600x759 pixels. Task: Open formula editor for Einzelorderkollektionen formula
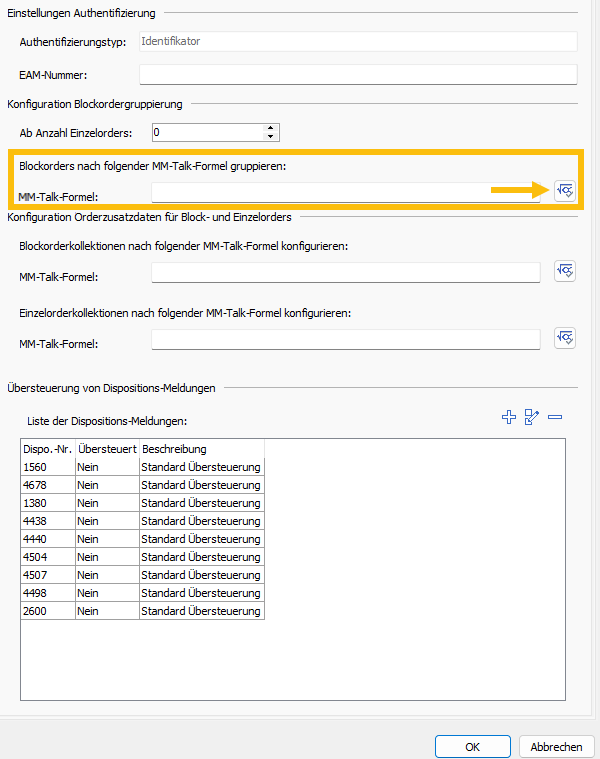[565, 339]
